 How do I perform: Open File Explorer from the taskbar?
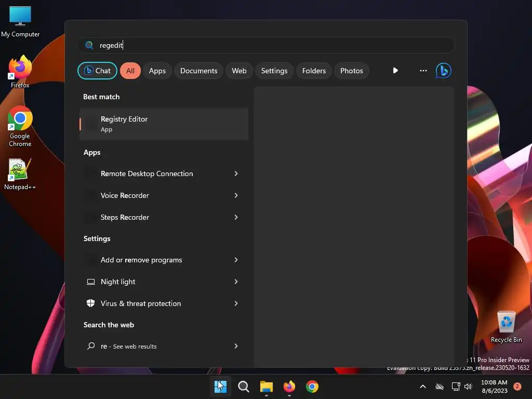pos(267,387)
